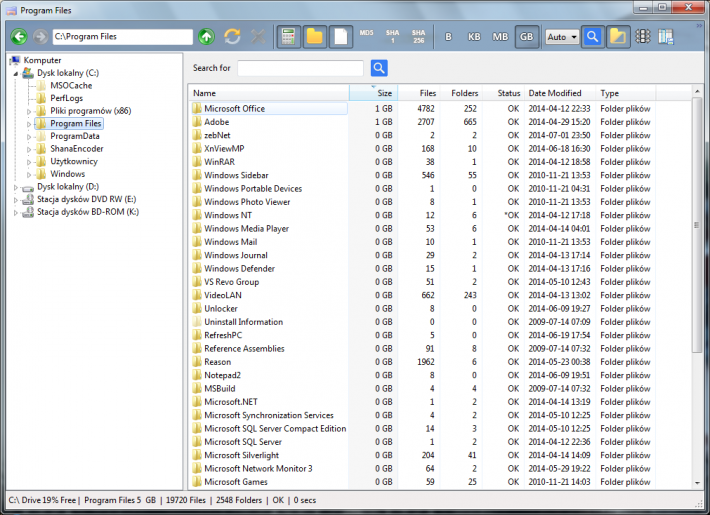Screen dimensions: 710x515
Task: Enable MD5 checksum calculation
Action: (366, 33)
